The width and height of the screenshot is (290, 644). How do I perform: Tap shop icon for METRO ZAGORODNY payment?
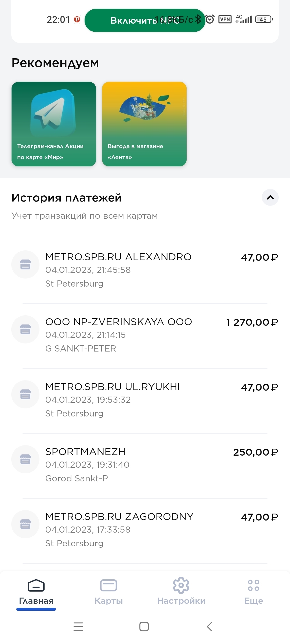[x=26, y=524]
